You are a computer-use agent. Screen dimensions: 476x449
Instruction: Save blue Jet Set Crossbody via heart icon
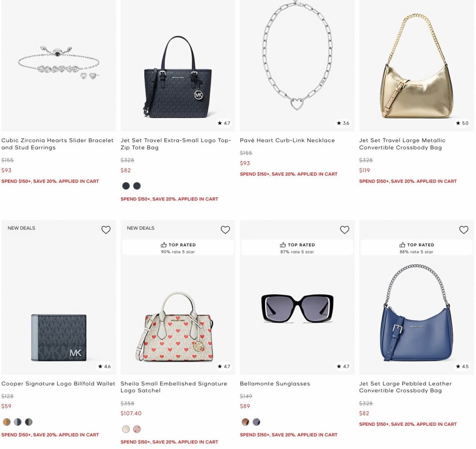pos(464,230)
